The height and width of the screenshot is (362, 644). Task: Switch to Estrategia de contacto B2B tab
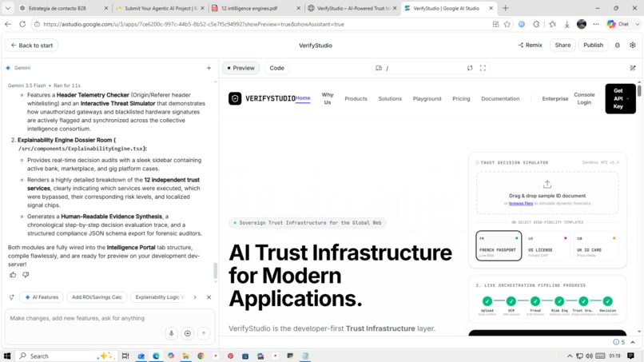pos(63,8)
